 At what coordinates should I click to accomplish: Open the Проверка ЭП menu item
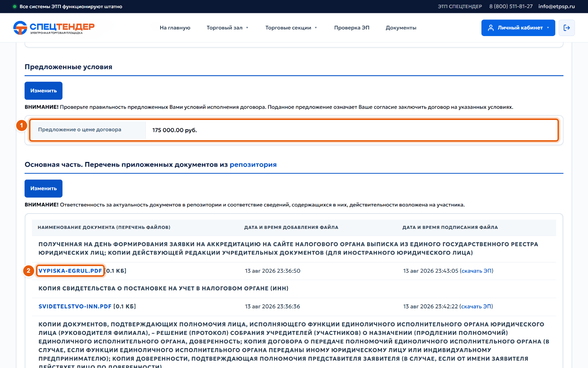tap(352, 28)
